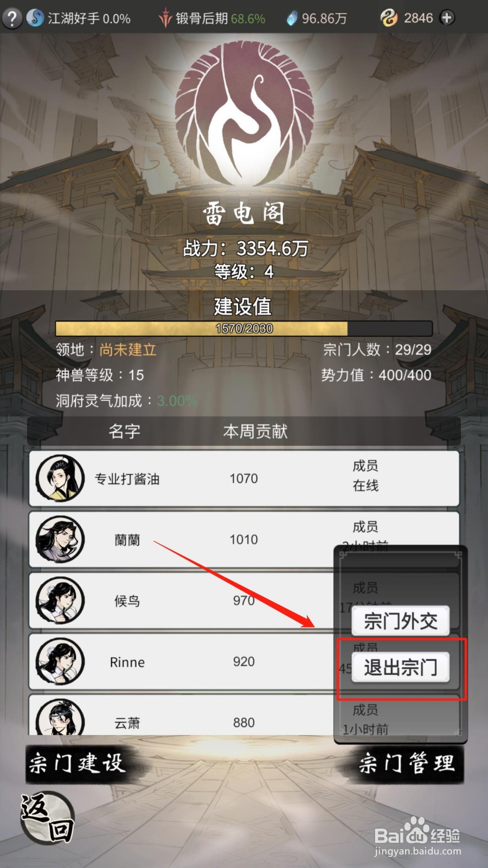Tap the blue spirit crystal currency icon
This screenshot has width=488, height=868.
tap(292, 18)
